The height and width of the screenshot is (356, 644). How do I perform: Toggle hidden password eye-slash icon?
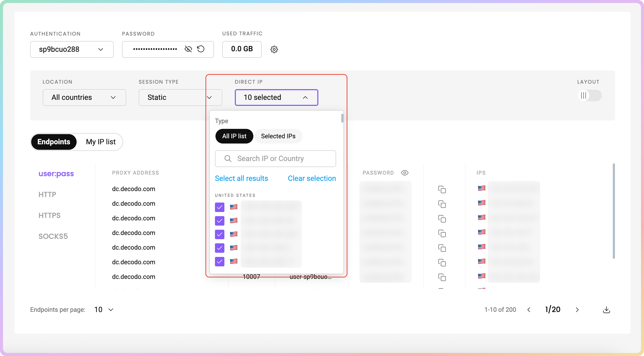tap(188, 49)
